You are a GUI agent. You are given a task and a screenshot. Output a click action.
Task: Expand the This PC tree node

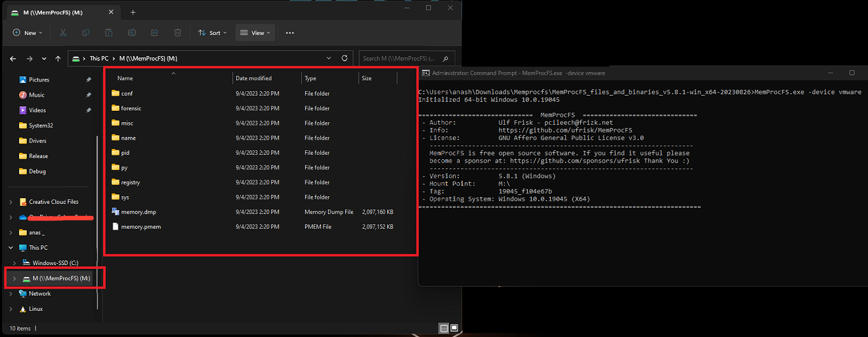(11, 248)
